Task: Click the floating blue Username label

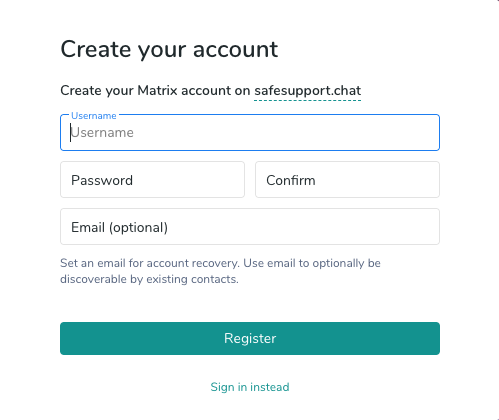Action: click(x=94, y=116)
